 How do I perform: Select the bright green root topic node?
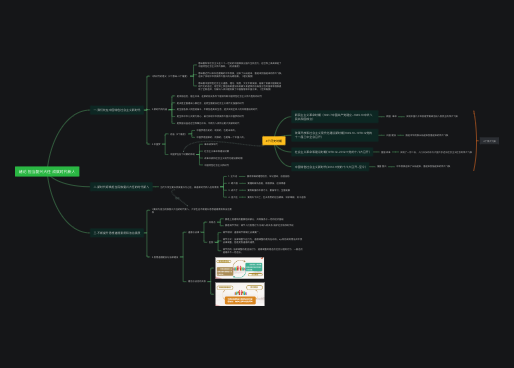click(x=47, y=172)
